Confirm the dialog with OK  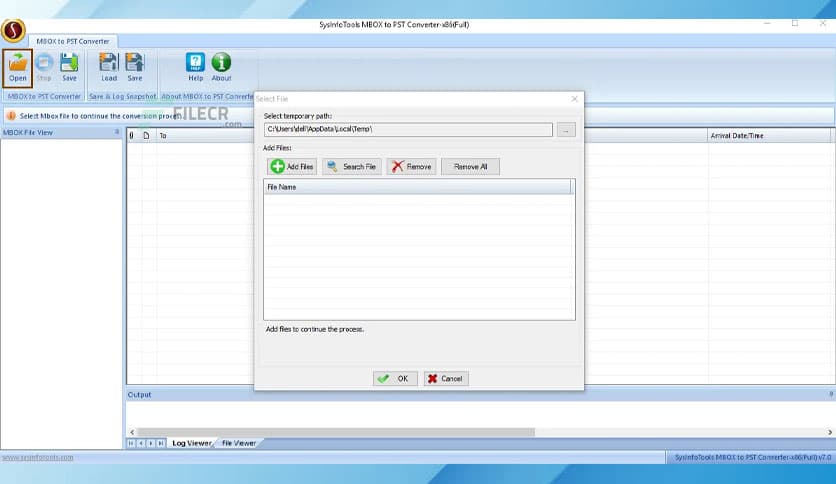coord(395,378)
